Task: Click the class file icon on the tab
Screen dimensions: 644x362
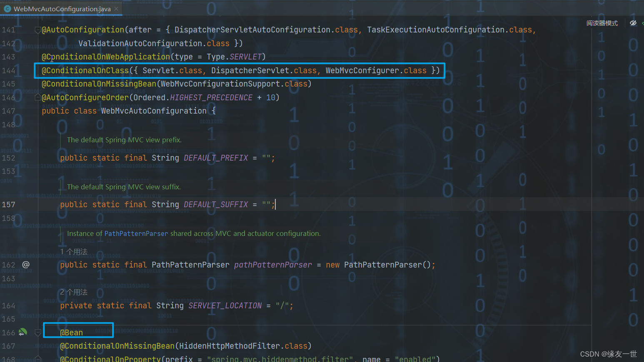Action: [x=7, y=9]
